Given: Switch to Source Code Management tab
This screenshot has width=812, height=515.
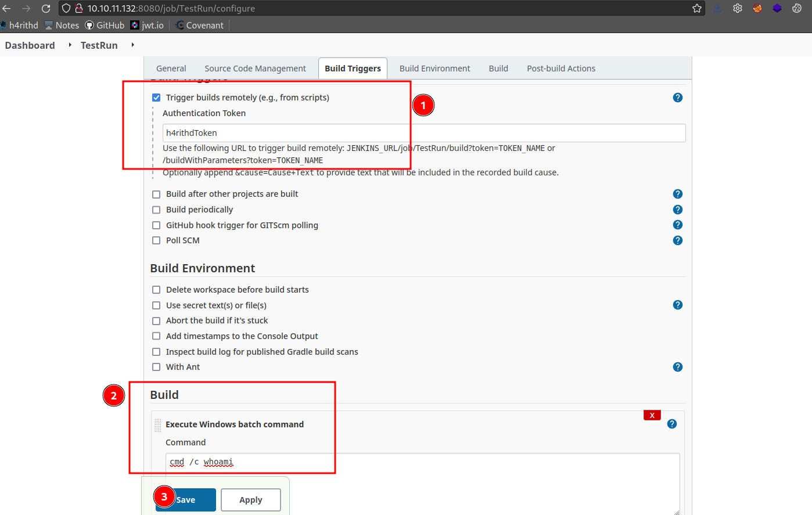Looking at the screenshot, I should pyautogui.click(x=255, y=69).
